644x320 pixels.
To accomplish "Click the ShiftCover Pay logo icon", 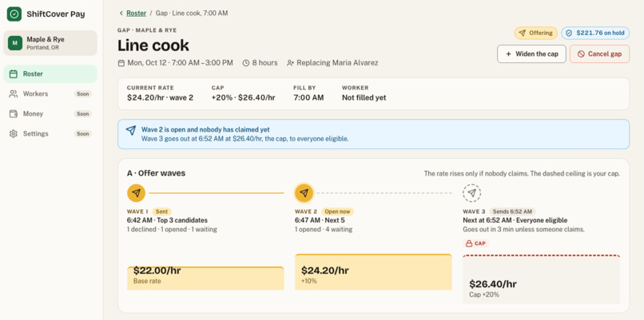I will click(x=14, y=14).
